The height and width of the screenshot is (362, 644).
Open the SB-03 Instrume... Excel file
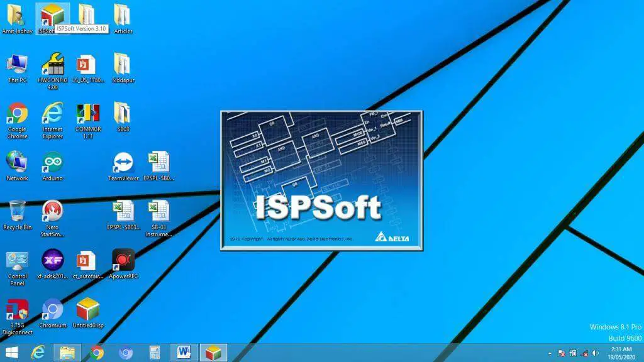tap(158, 219)
